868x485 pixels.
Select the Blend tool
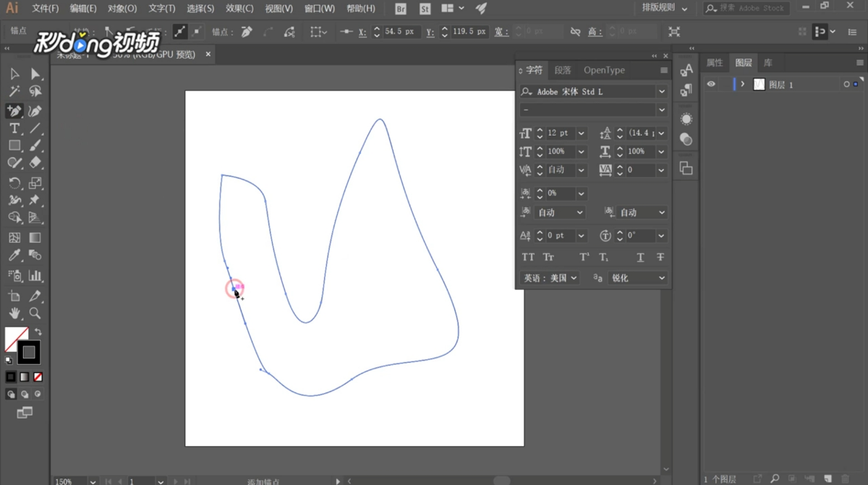[x=35, y=255]
